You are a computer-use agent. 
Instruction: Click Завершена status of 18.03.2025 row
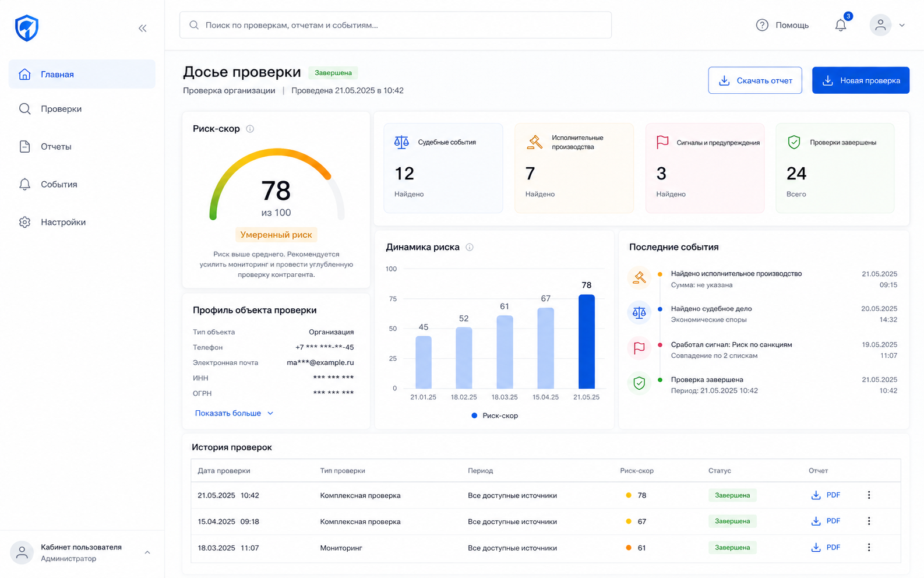(x=732, y=548)
